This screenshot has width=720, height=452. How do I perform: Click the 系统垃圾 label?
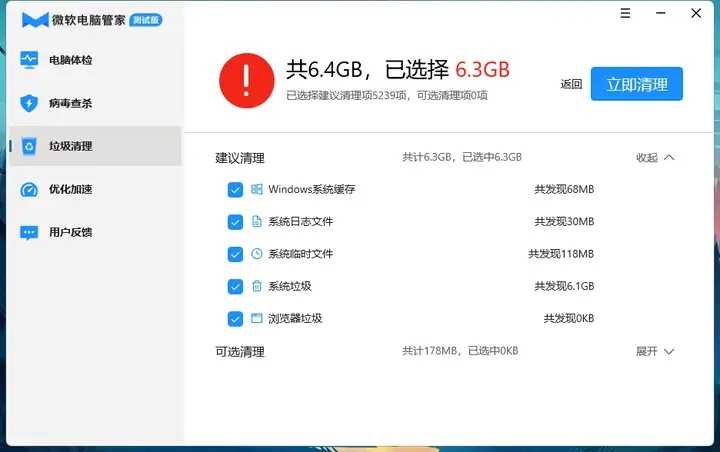click(290, 286)
